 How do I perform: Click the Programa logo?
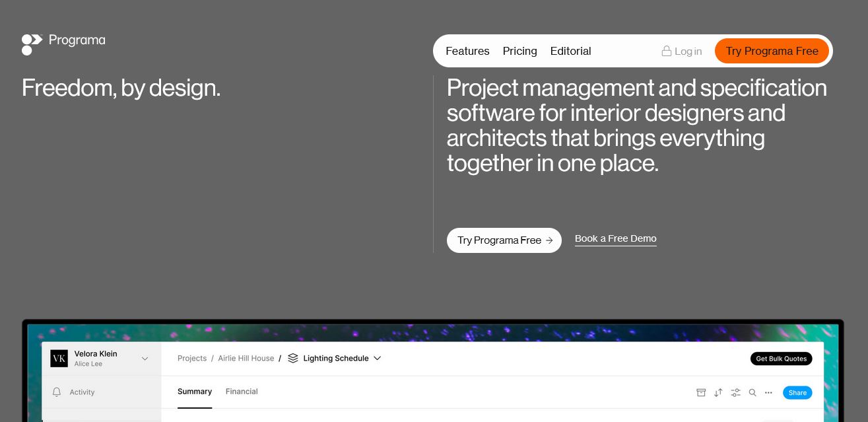click(63, 44)
